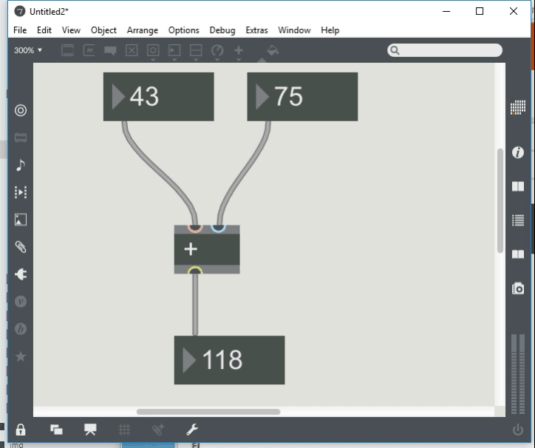The height and width of the screenshot is (448, 535).
Task: Open the Edit menu
Action: click(x=44, y=30)
